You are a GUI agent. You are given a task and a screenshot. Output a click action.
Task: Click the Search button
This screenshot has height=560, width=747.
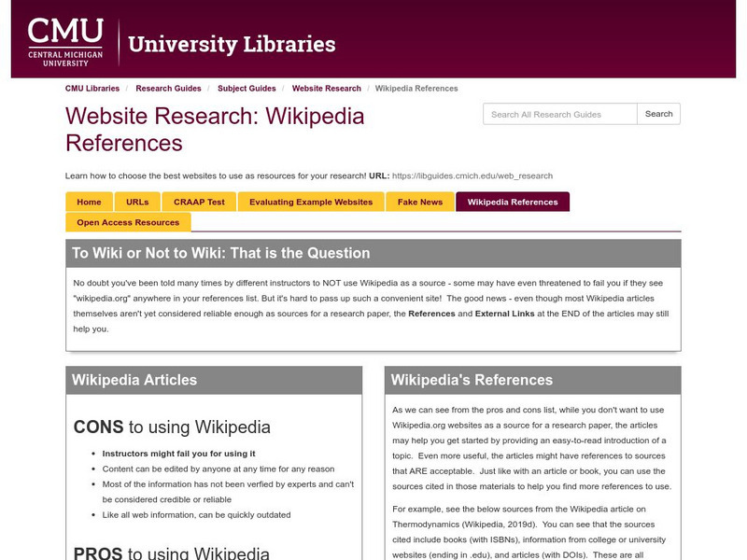659,114
